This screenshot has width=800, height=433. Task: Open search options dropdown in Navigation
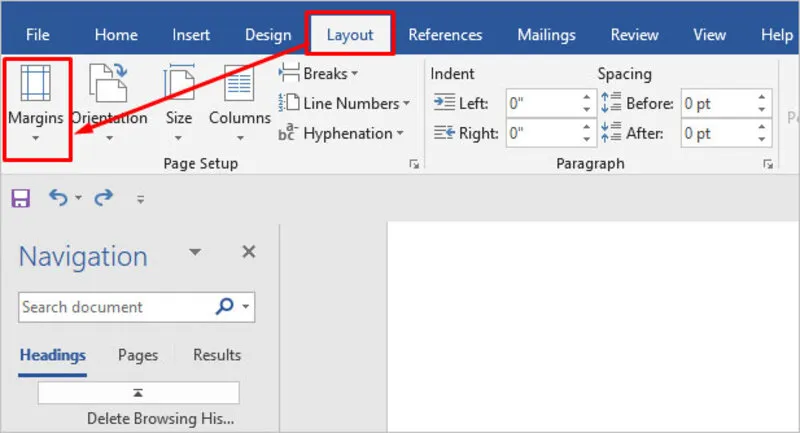[x=246, y=307]
